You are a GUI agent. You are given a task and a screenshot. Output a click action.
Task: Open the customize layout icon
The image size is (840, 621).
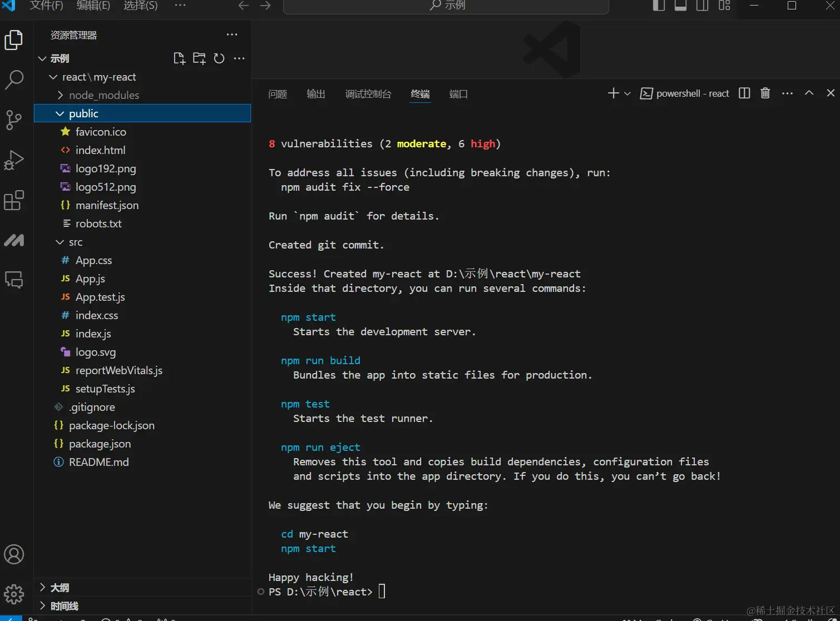point(724,6)
